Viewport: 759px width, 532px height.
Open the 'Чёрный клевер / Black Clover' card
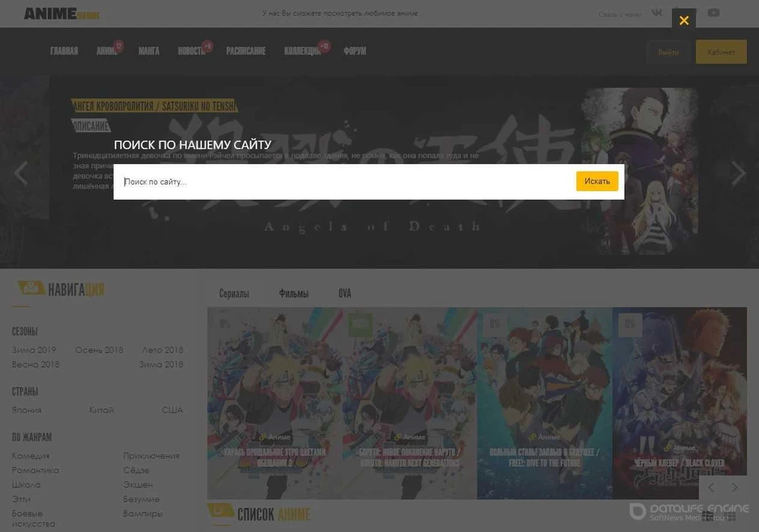pyautogui.click(x=679, y=403)
